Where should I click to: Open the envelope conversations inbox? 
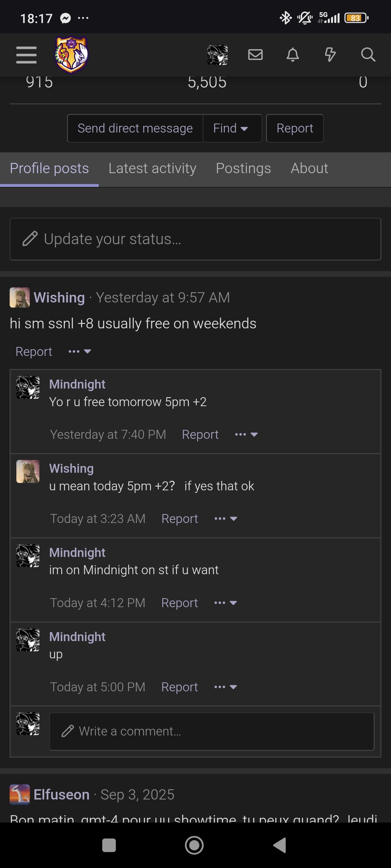255,55
